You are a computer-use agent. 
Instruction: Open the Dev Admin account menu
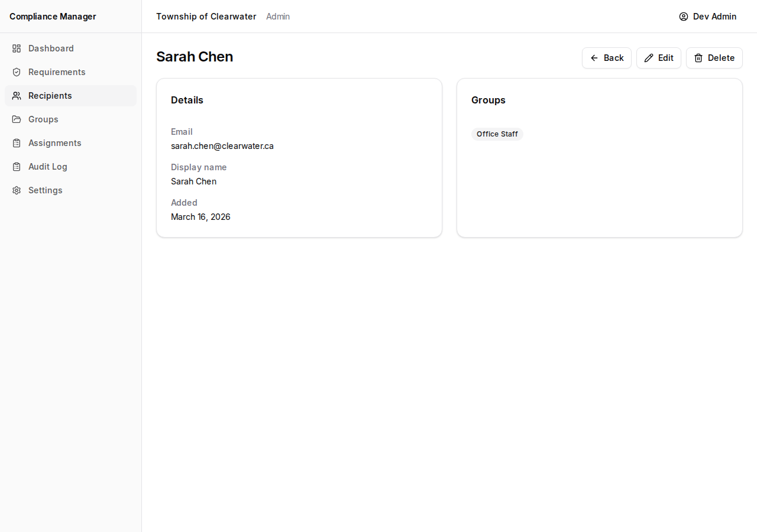point(708,17)
